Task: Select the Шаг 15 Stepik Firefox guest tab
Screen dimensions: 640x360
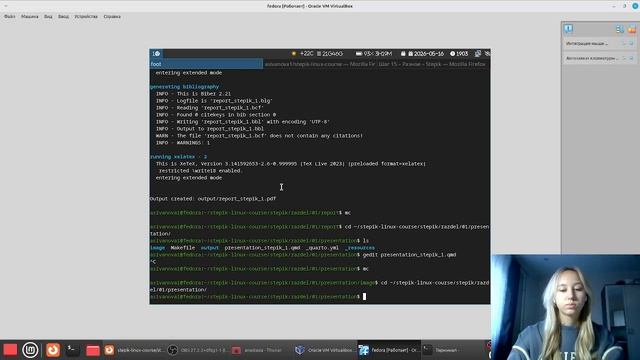Action: [433, 64]
